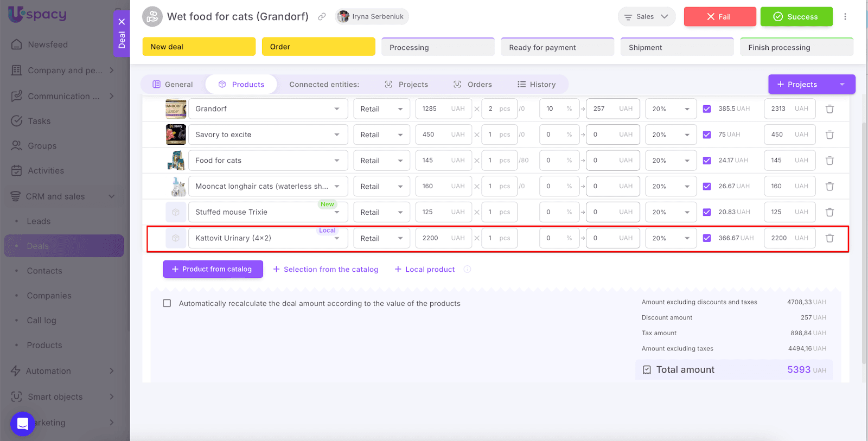Remove the Stuffed mouse Trixie row
This screenshot has height=441, width=868.
point(829,212)
